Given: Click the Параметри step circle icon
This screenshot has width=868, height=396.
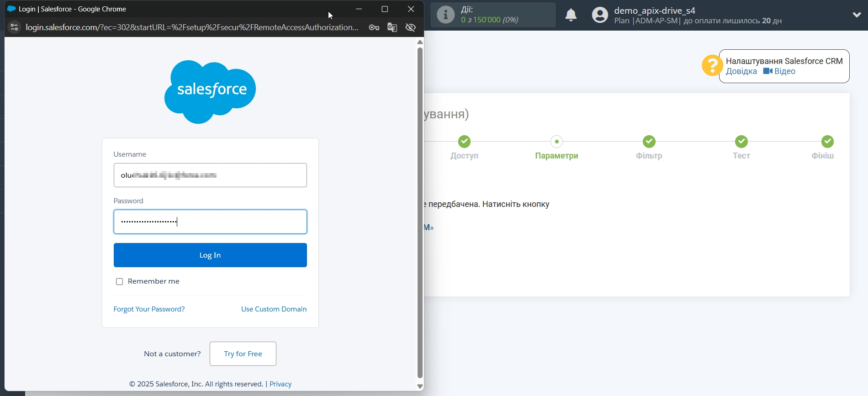Looking at the screenshot, I should coord(556,142).
